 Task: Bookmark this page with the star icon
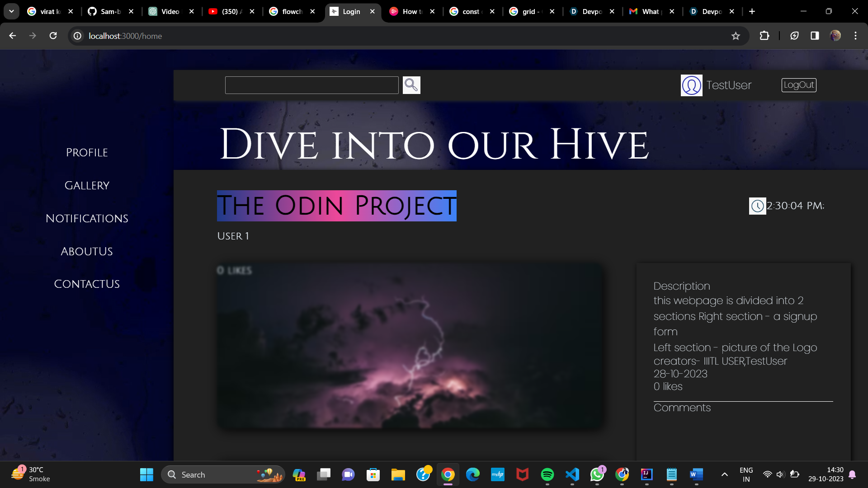tap(736, 36)
